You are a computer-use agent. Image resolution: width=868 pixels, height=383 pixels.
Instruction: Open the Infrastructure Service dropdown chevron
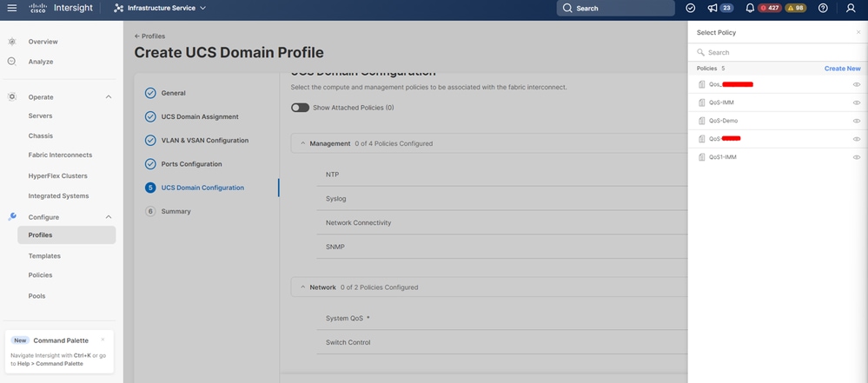tap(202, 9)
